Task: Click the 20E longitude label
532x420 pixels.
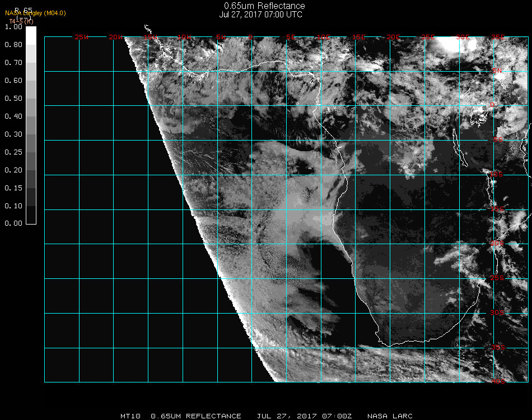Action: 394,37
